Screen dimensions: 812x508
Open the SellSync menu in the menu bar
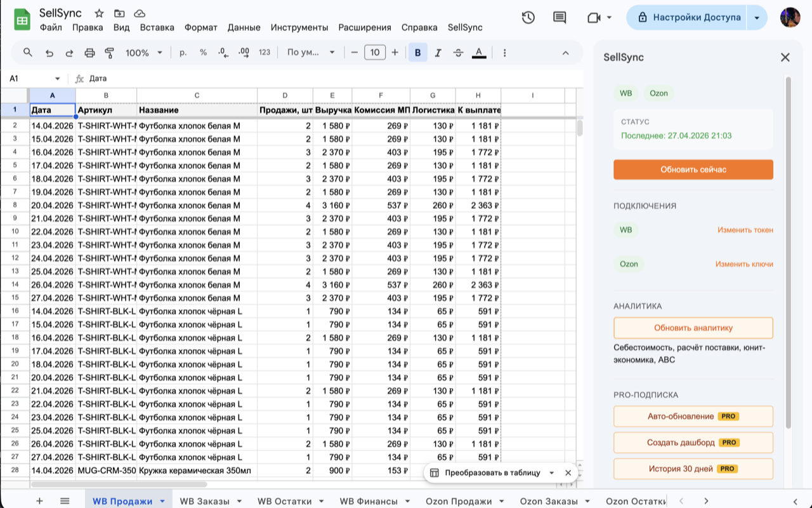465,27
